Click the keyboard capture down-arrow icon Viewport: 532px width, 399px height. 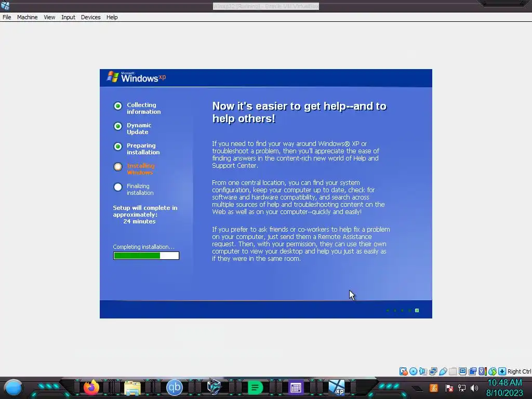pyautogui.click(x=502, y=371)
